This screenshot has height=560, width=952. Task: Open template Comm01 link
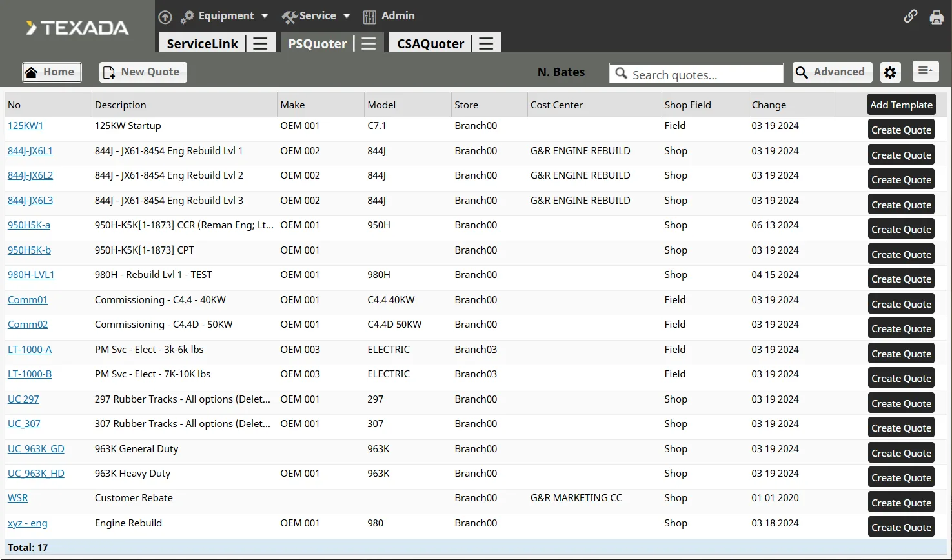coord(28,300)
